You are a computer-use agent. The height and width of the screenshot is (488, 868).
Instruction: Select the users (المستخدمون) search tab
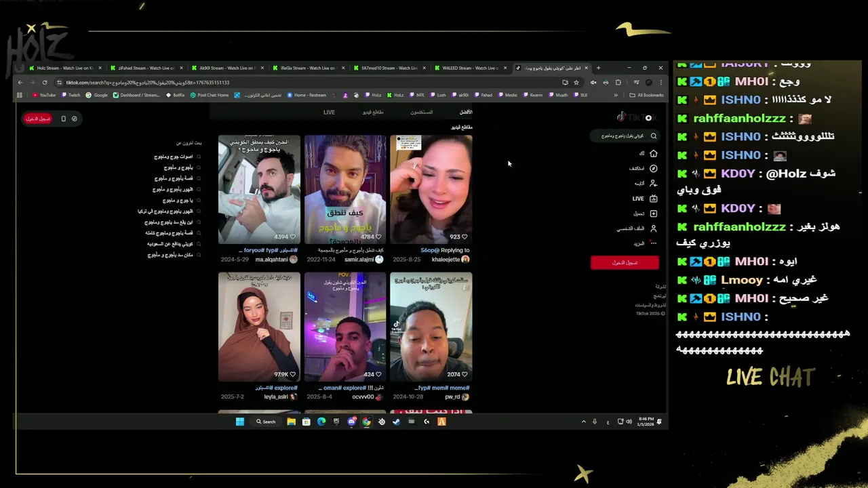coord(421,113)
